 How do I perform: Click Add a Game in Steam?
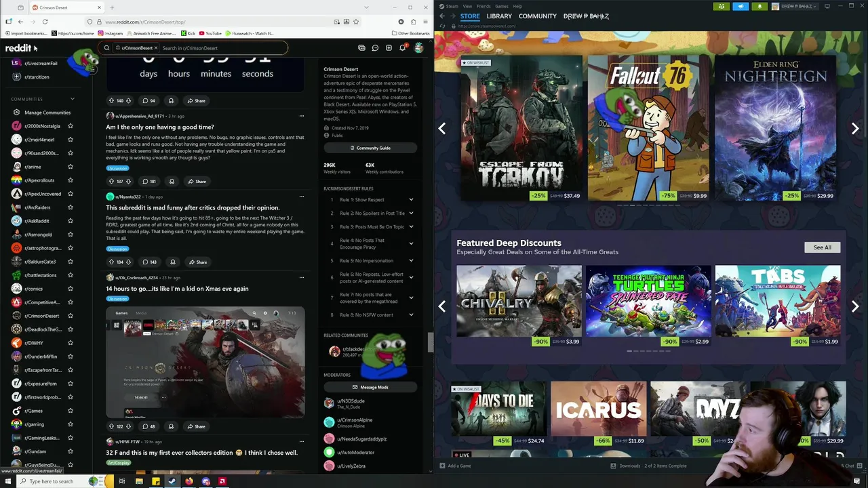tap(455, 466)
